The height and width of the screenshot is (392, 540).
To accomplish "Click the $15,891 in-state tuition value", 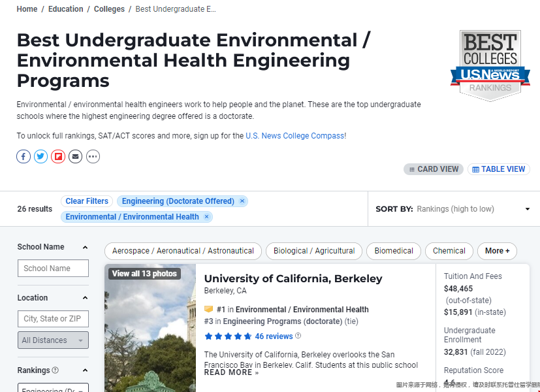I will coord(458,312).
